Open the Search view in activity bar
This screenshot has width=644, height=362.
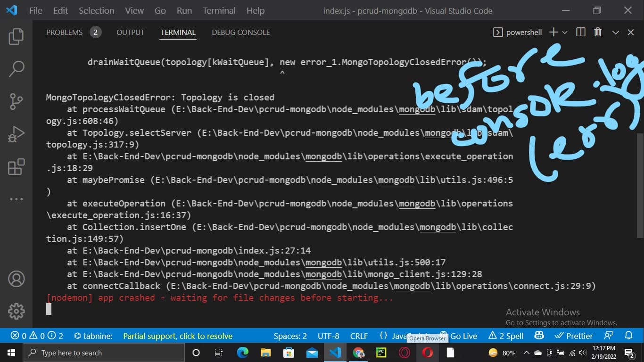[16, 69]
